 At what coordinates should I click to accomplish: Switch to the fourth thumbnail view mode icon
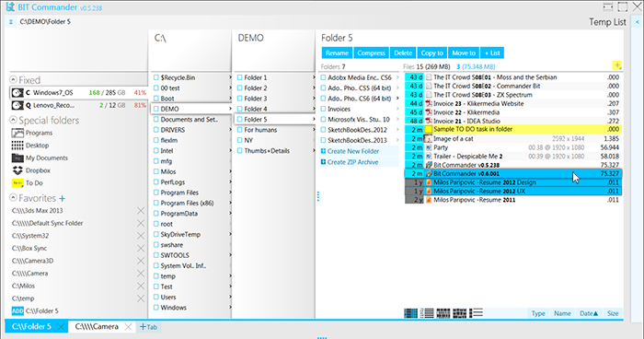(460, 313)
